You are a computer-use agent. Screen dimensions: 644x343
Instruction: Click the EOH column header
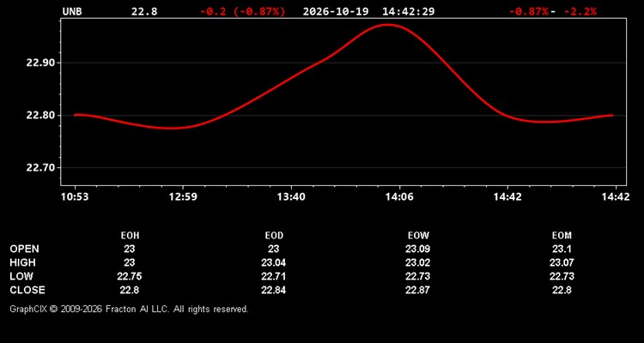pos(130,236)
